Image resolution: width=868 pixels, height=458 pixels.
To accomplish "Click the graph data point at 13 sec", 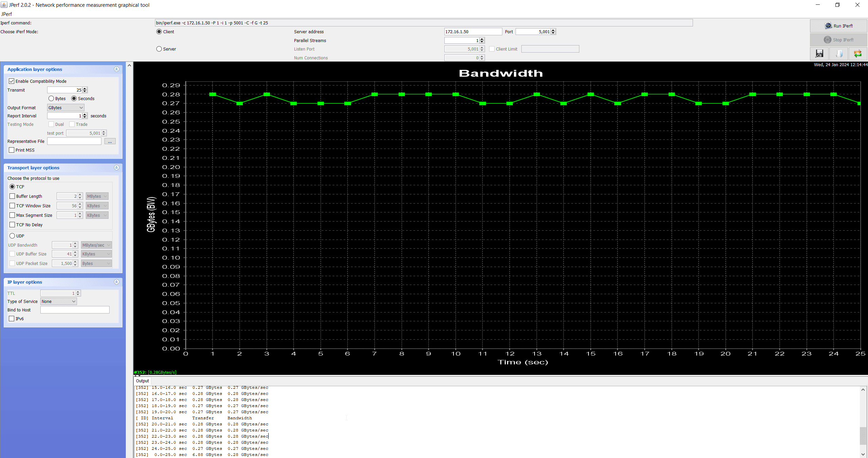I will (x=537, y=94).
